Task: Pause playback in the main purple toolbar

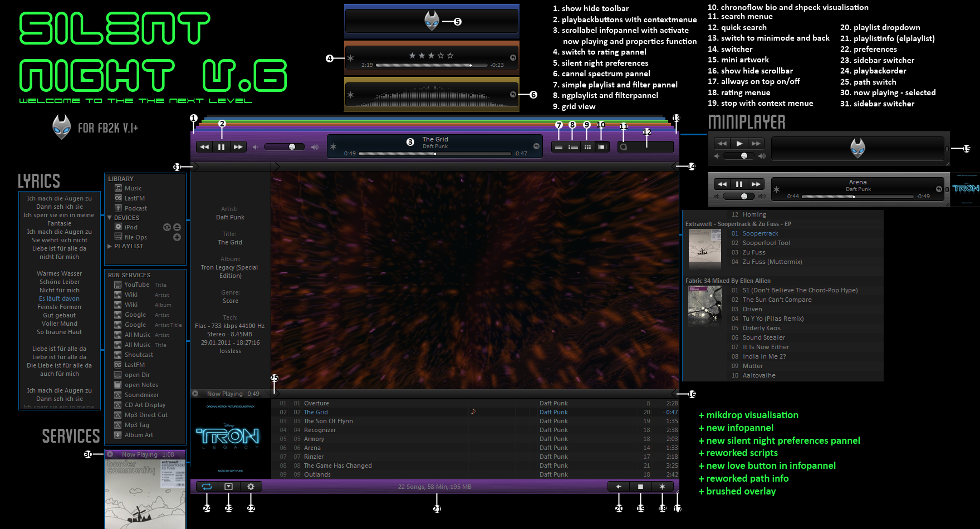Action: click(221, 147)
